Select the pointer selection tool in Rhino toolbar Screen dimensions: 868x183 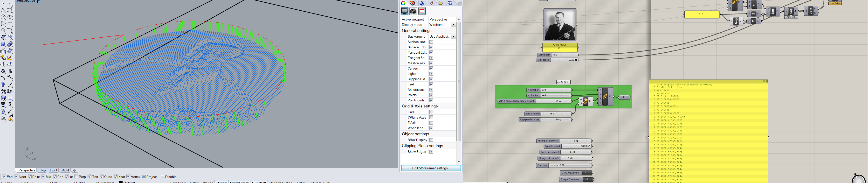pyautogui.click(x=3, y=3)
